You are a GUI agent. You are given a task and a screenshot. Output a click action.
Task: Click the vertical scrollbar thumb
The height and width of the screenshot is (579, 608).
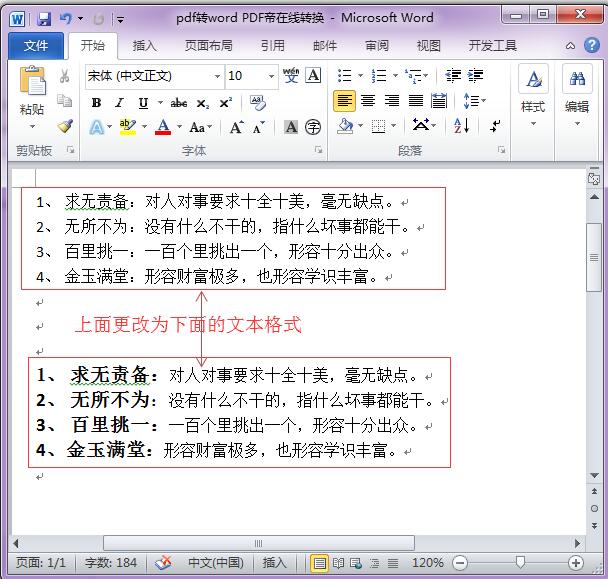click(594, 257)
